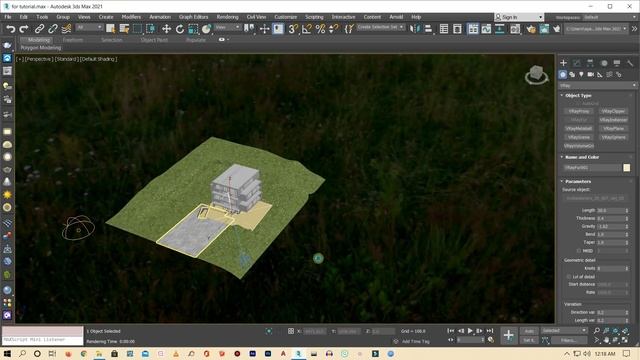This screenshot has width=640, height=360.
Task: Activate the Select and Link tool
Action: tap(39, 29)
